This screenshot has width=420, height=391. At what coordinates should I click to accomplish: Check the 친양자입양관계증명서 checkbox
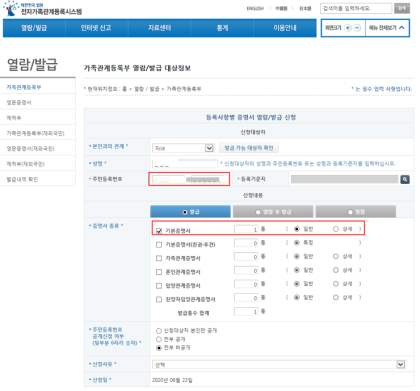[x=159, y=299]
